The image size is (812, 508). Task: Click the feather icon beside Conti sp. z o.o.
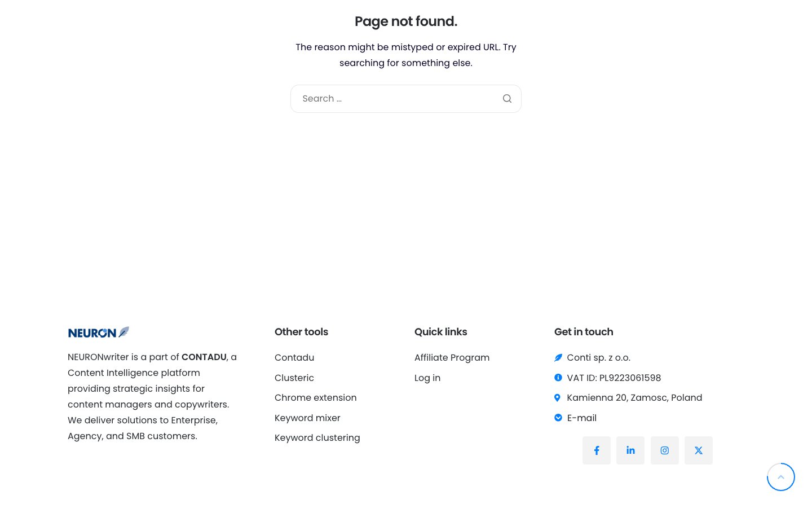click(x=558, y=358)
